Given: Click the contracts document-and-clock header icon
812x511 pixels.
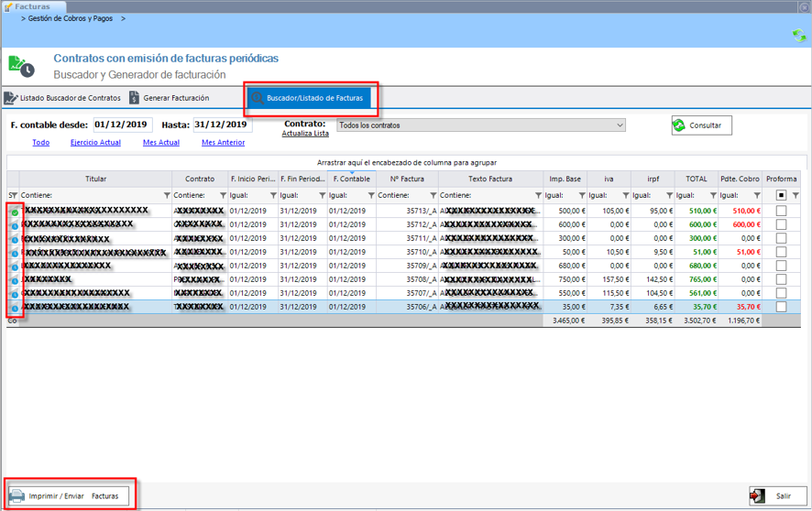Looking at the screenshot, I should 21,67.
